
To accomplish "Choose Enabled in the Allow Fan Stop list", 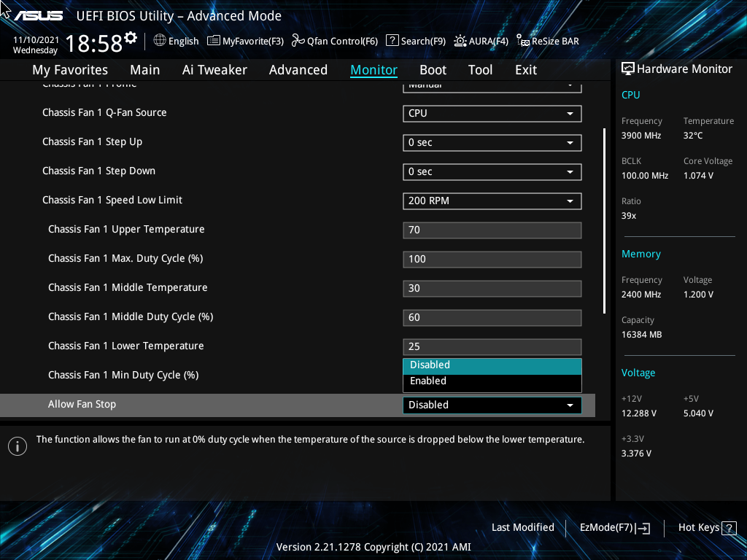I will [492, 381].
